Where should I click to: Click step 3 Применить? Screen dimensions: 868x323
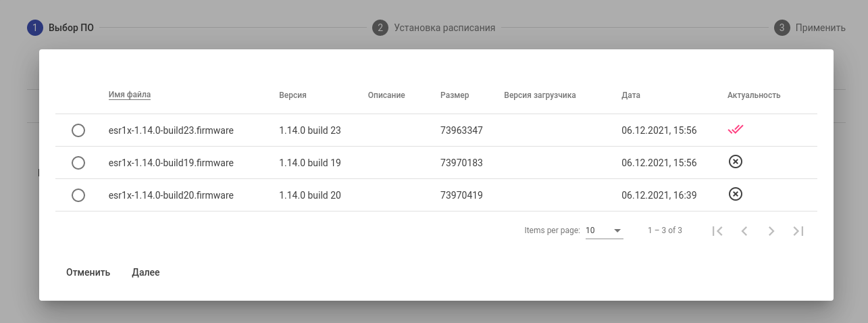(x=810, y=28)
